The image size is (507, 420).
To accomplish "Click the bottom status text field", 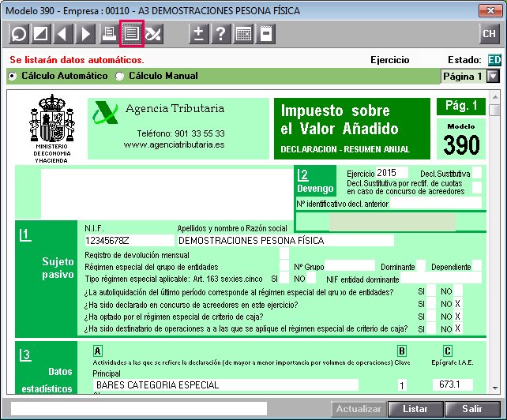I will [x=139, y=409].
